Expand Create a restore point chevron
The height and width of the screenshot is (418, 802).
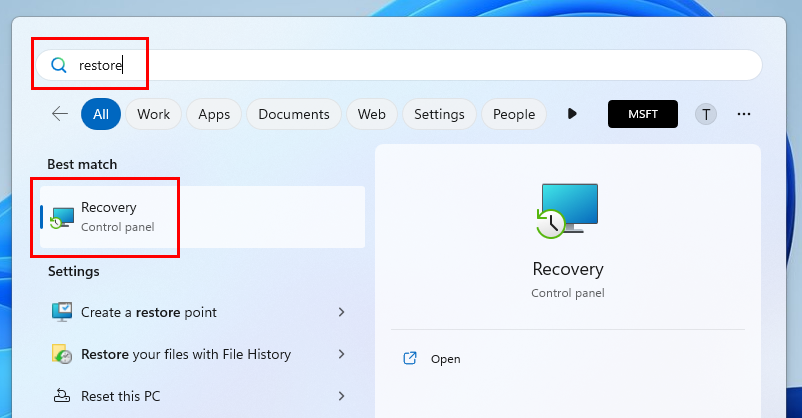coord(341,312)
